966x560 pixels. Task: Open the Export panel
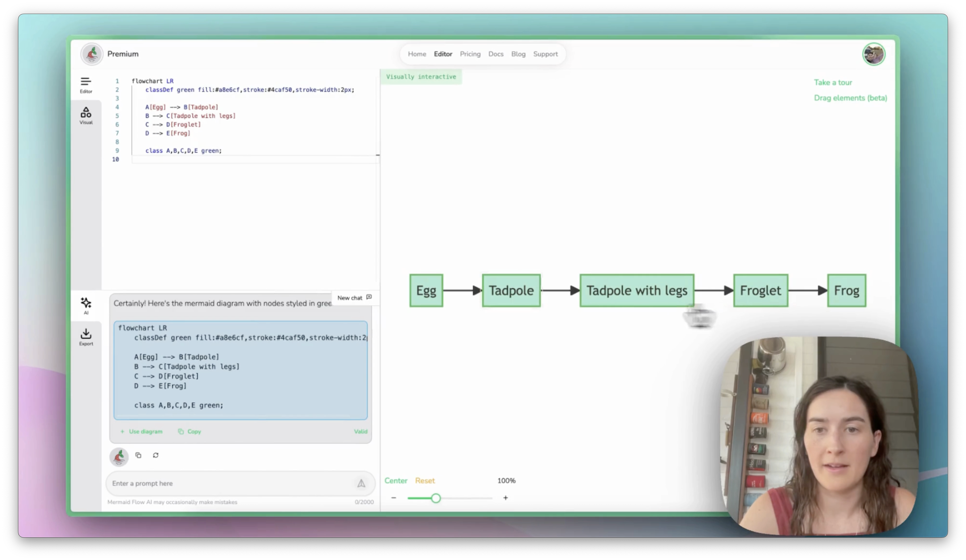click(86, 336)
